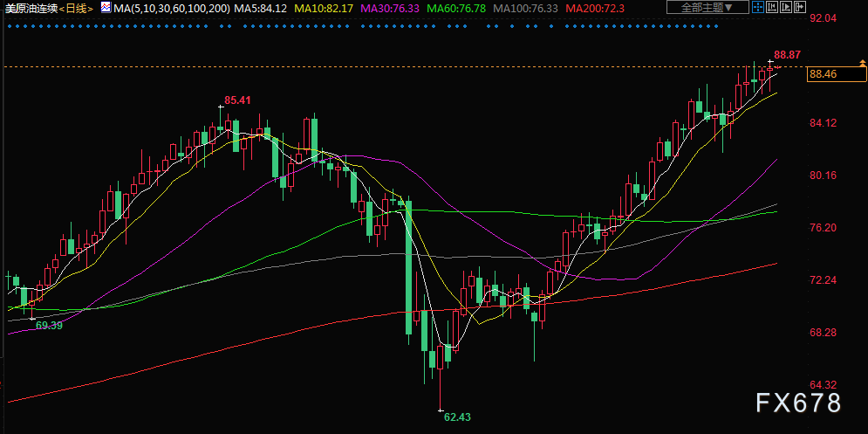Click the MA30:76.33 value
The height and width of the screenshot is (434, 868).
click(x=390, y=9)
